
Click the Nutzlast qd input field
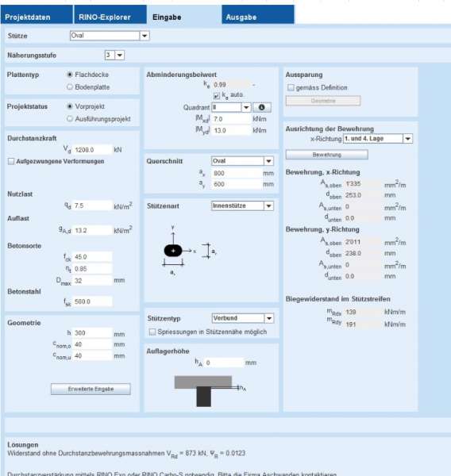[92, 205]
